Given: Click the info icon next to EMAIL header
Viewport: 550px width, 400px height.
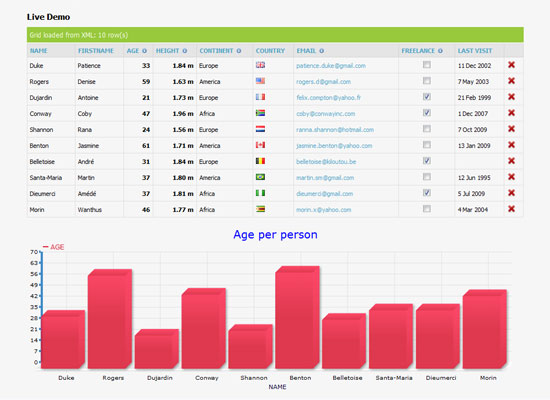Looking at the screenshot, I should [x=322, y=51].
